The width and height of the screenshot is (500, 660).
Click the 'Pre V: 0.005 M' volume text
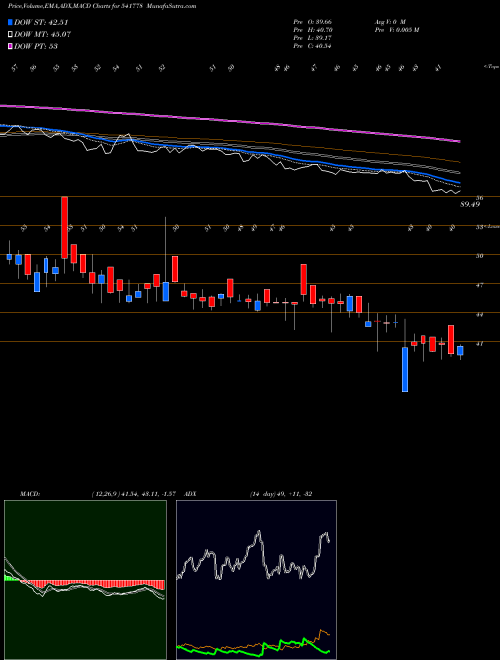(x=396, y=29)
